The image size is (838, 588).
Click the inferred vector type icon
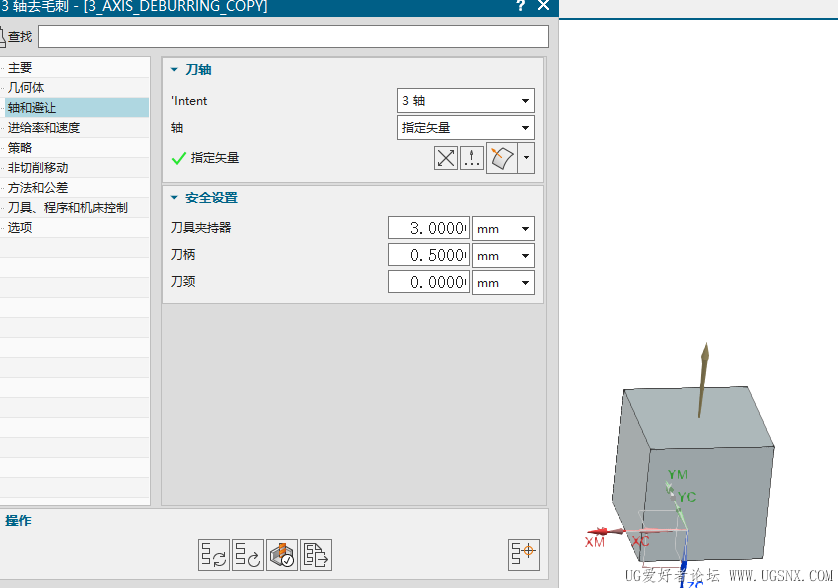tap(502, 158)
